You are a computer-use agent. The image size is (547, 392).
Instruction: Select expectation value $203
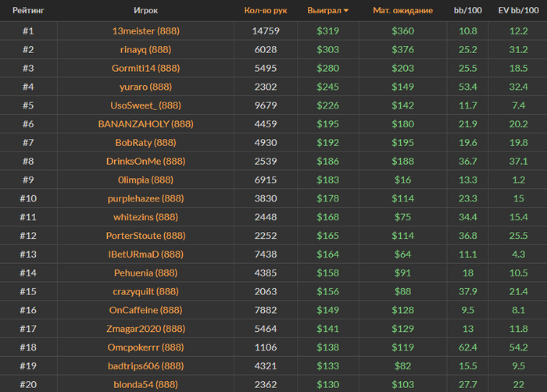[403, 68]
